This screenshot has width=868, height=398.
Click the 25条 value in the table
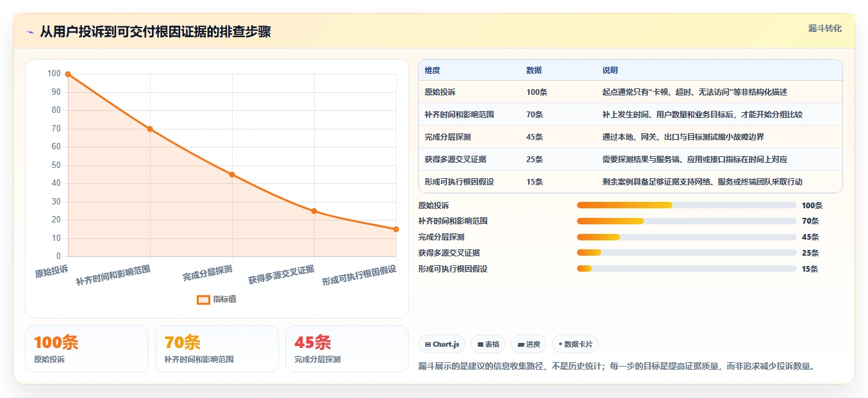click(535, 160)
